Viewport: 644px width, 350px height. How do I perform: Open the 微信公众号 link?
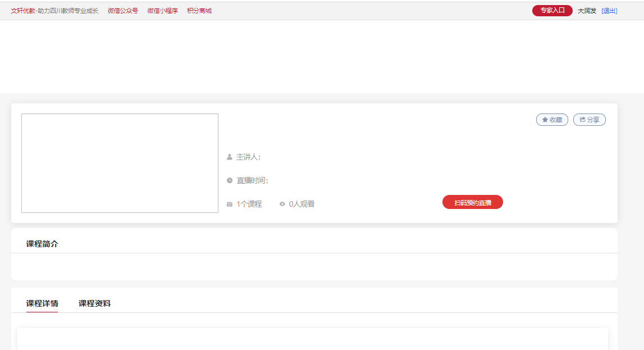(x=122, y=11)
